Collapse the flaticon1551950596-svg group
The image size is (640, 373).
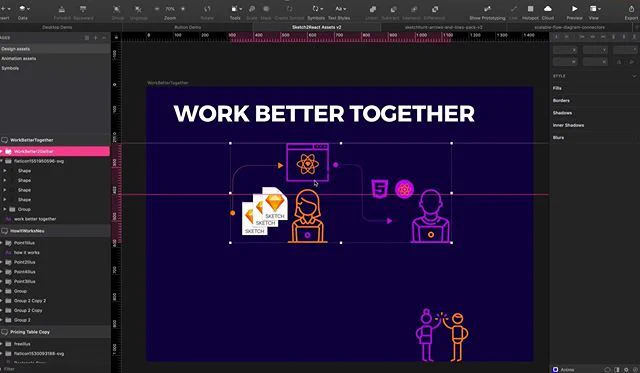(2, 161)
